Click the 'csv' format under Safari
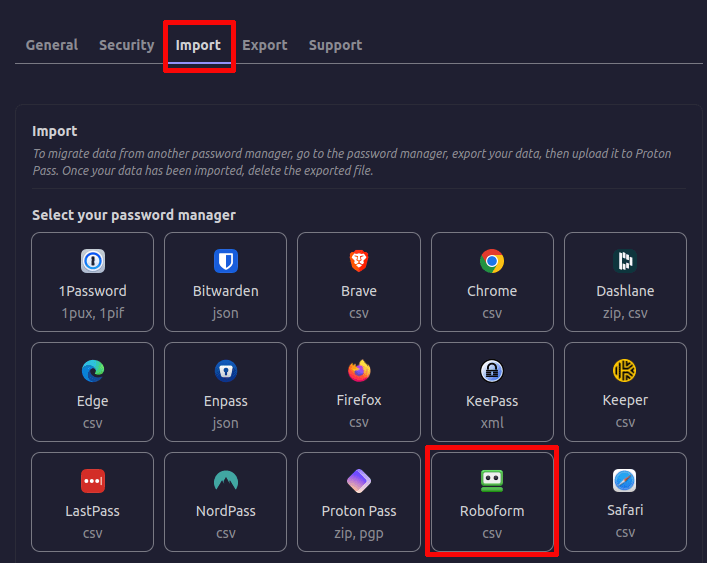 pyautogui.click(x=625, y=533)
